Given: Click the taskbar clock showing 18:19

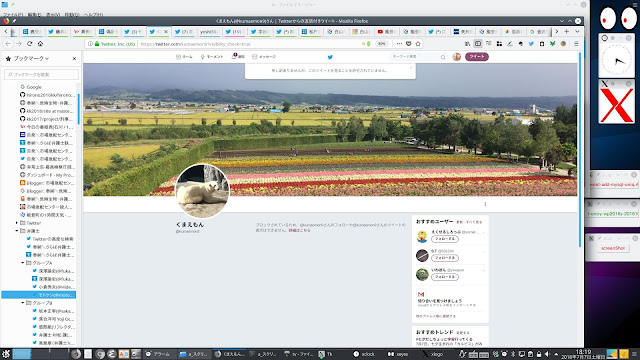Looking at the screenshot, I should pyautogui.click(x=583, y=354).
